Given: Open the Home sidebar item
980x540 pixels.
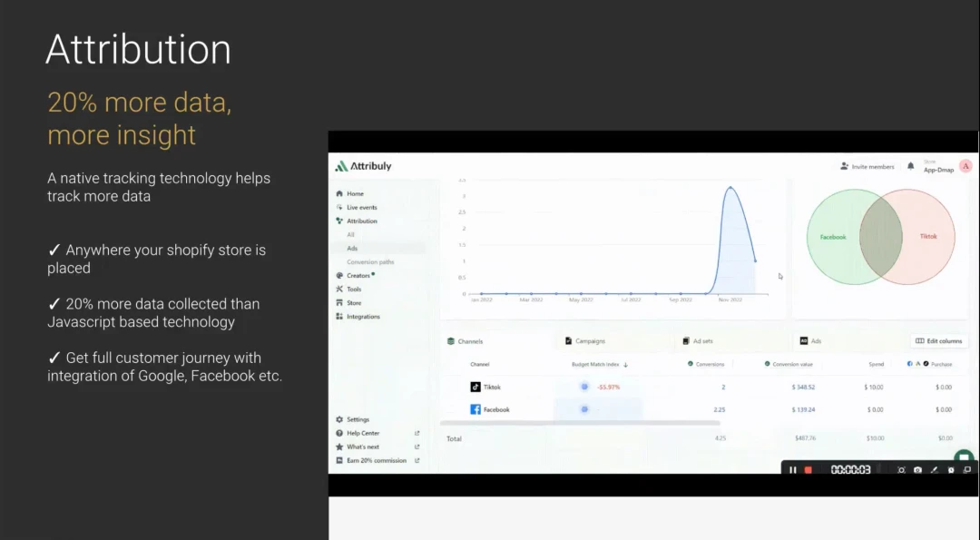Looking at the screenshot, I should (350, 193).
